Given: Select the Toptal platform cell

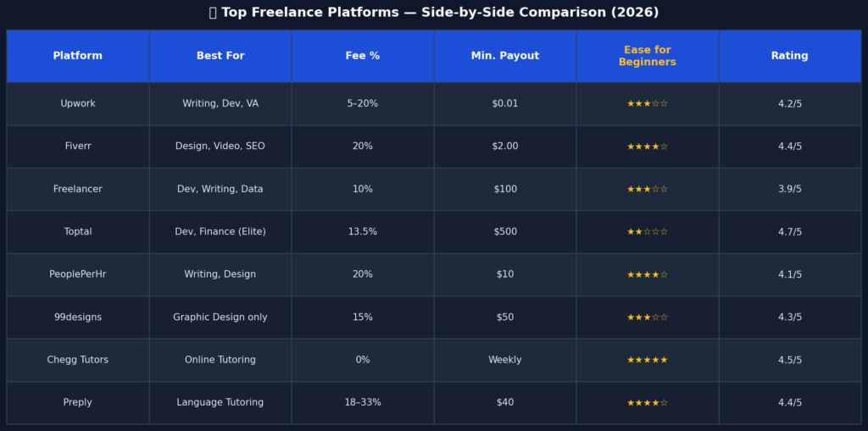Looking at the screenshot, I should click(x=78, y=232).
